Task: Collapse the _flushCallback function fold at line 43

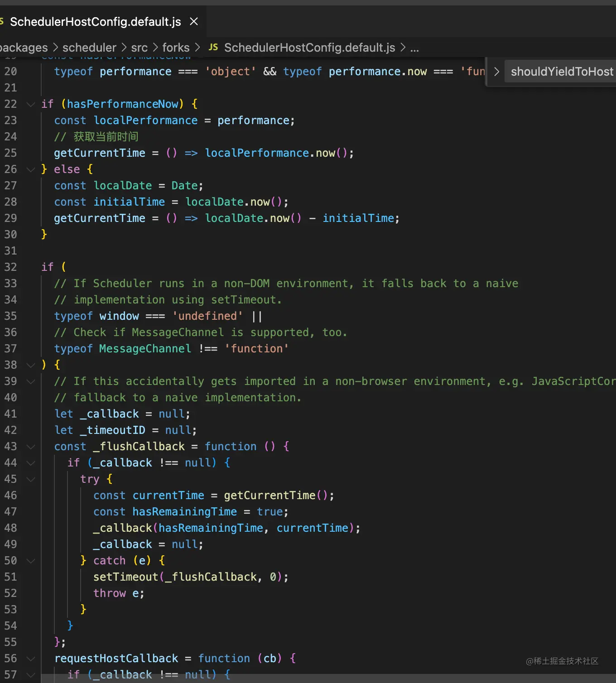Action: pyautogui.click(x=31, y=447)
